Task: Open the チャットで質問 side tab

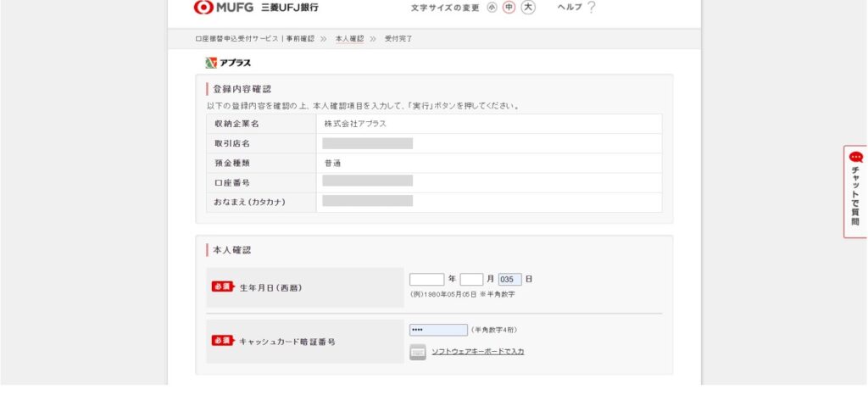Action: point(855,192)
